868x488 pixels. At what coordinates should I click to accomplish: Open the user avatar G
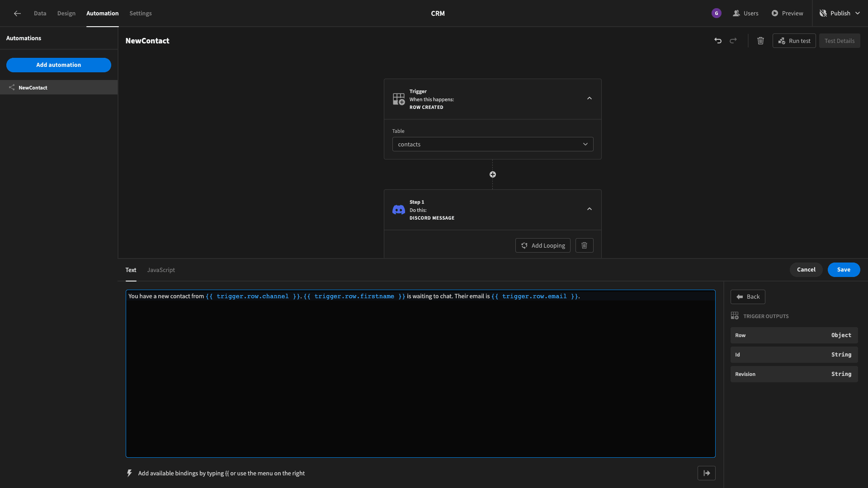(x=717, y=14)
